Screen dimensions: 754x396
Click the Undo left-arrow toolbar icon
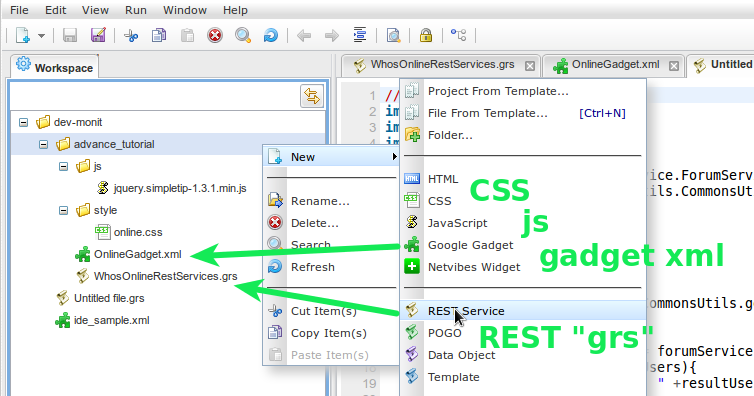(304, 36)
